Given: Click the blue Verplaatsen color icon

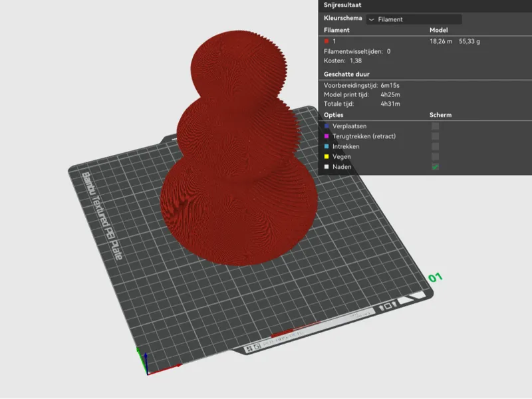Looking at the screenshot, I should click(x=327, y=126).
